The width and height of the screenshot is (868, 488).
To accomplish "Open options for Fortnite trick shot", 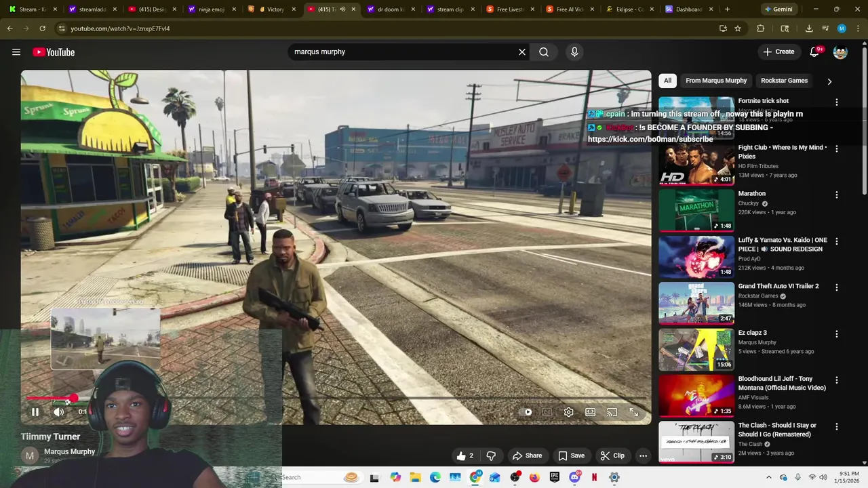I will (x=836, y=102).
